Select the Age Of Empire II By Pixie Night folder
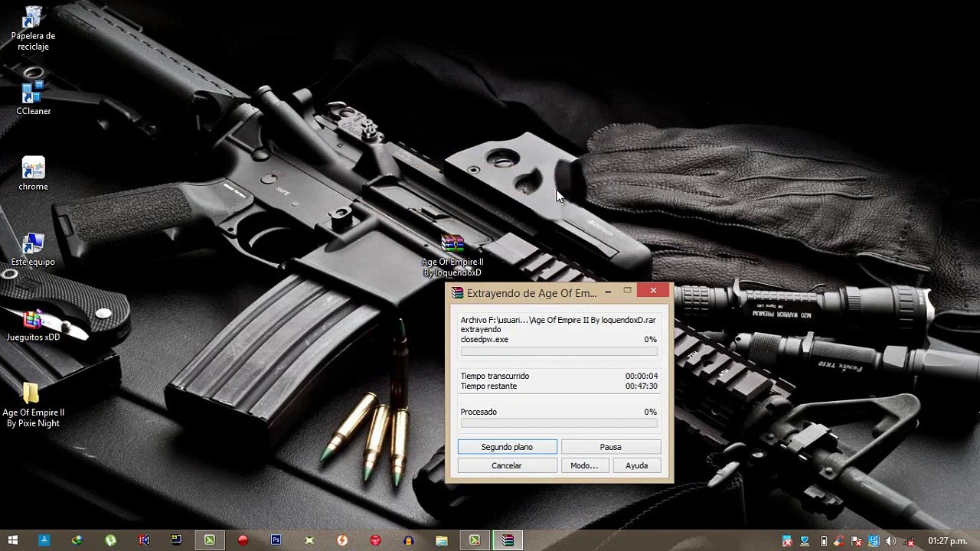The height and width of the screenshot is (551, 980). click(x=33, y=405)
